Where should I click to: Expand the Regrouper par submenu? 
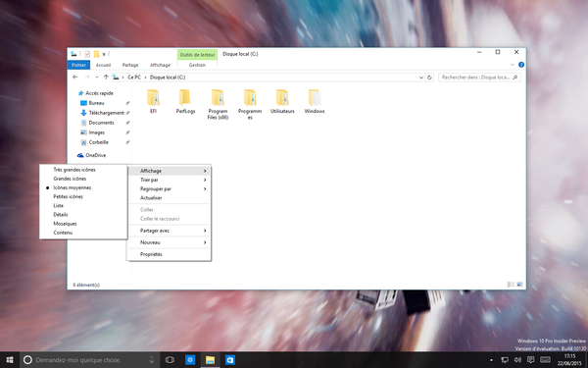(169, 188)
